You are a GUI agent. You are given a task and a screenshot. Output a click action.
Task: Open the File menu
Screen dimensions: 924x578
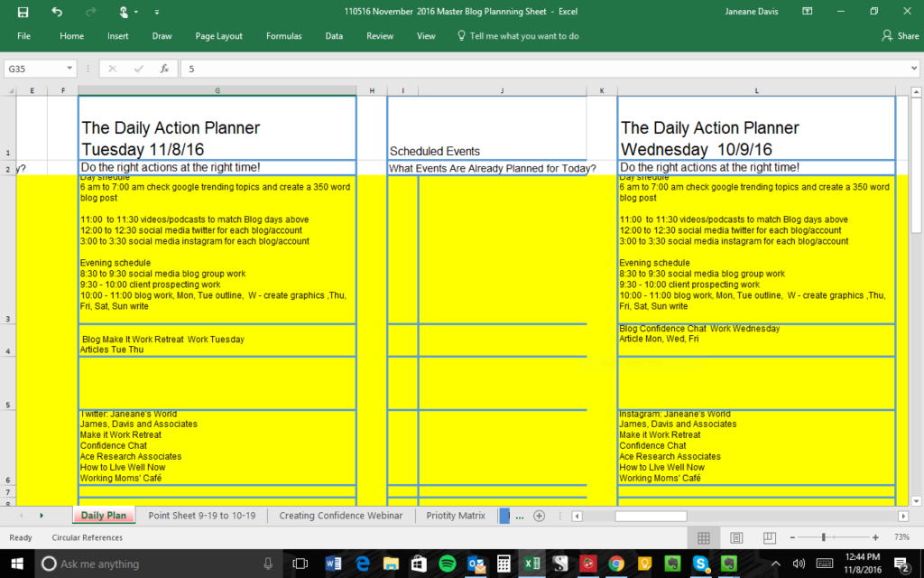23,37
